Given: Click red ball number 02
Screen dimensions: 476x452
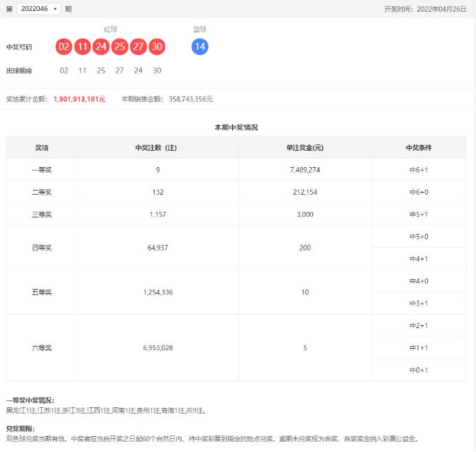Looking at the screenshot, I should (x=64, y=47).
